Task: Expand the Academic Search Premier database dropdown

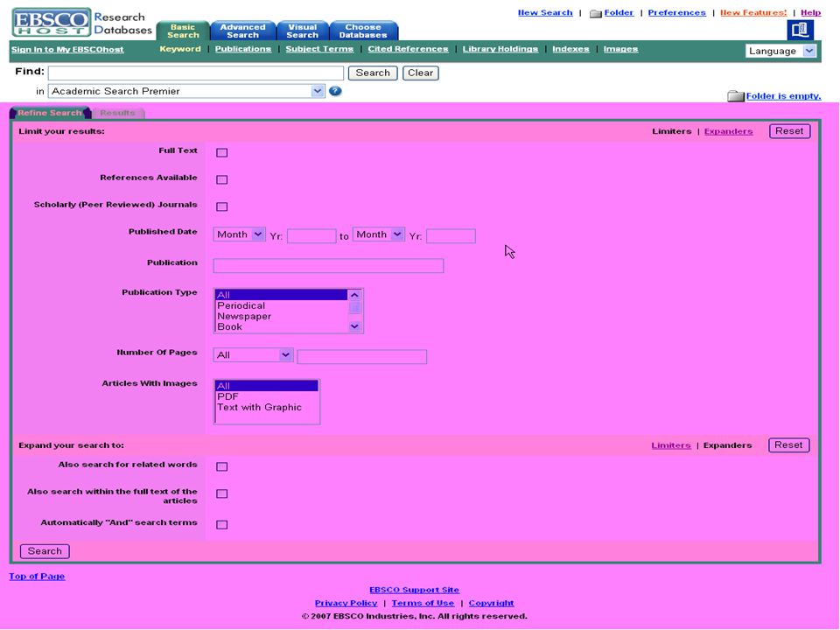Action: 186,91
